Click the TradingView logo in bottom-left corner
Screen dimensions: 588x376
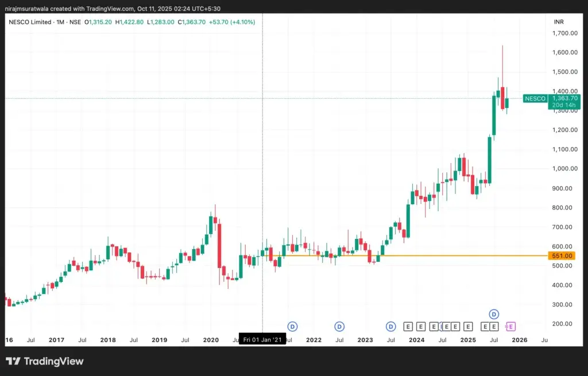click(x=45, y=361)
